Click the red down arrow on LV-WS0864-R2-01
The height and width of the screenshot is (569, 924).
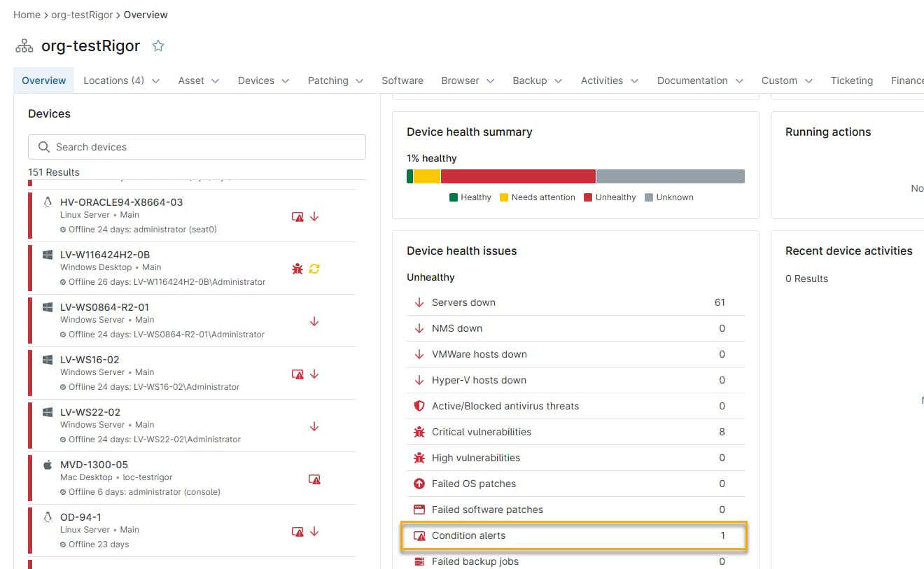pos(314,321)
